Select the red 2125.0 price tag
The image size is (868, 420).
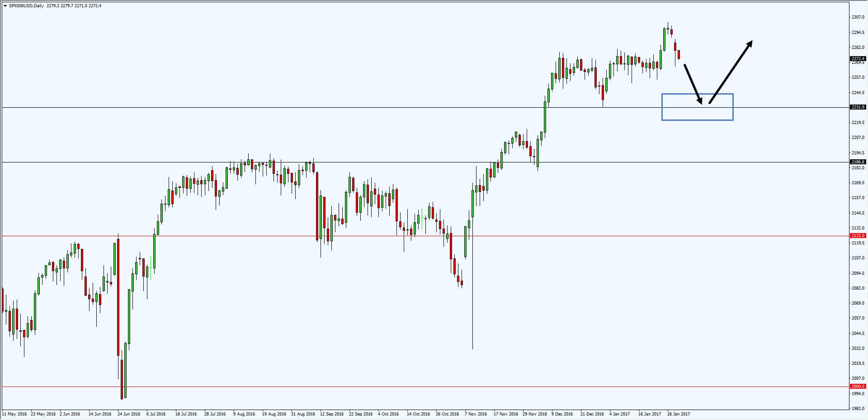[858, 236]
